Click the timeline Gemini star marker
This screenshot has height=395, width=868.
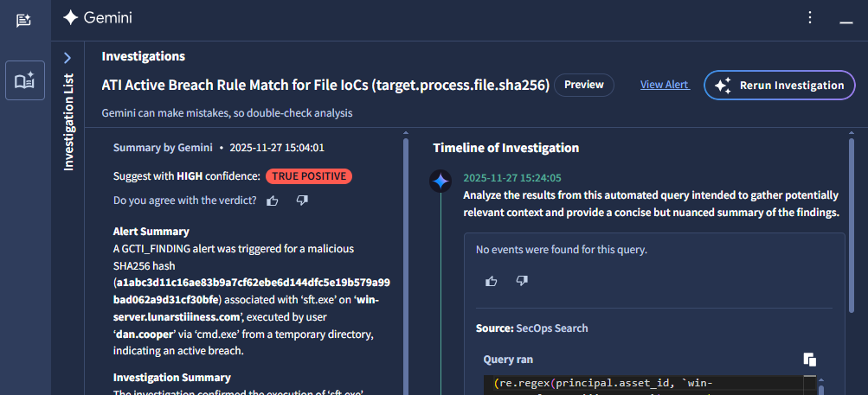(441, 182)
